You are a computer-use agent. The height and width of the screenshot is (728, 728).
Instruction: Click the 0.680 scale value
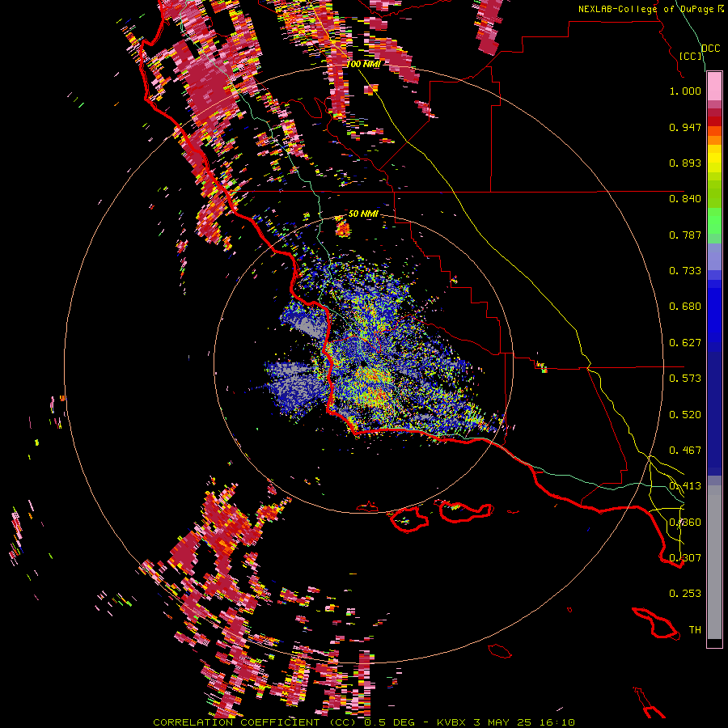[x=685, y=307]
